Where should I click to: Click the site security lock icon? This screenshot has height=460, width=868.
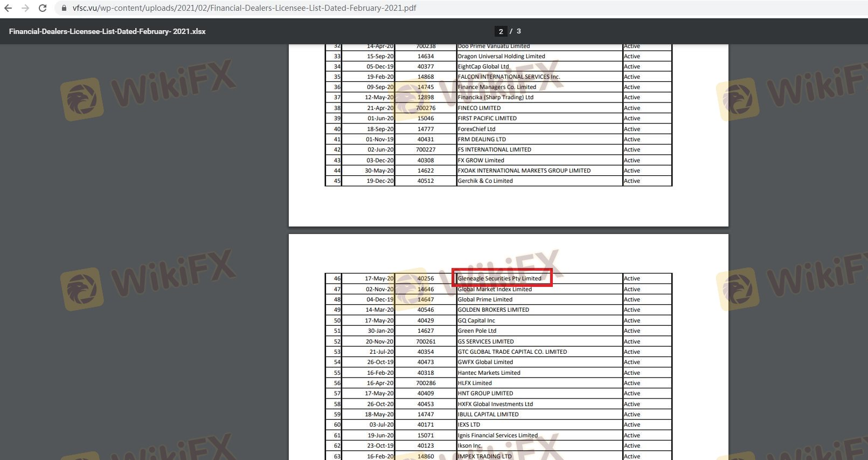[x=64, y=8]
